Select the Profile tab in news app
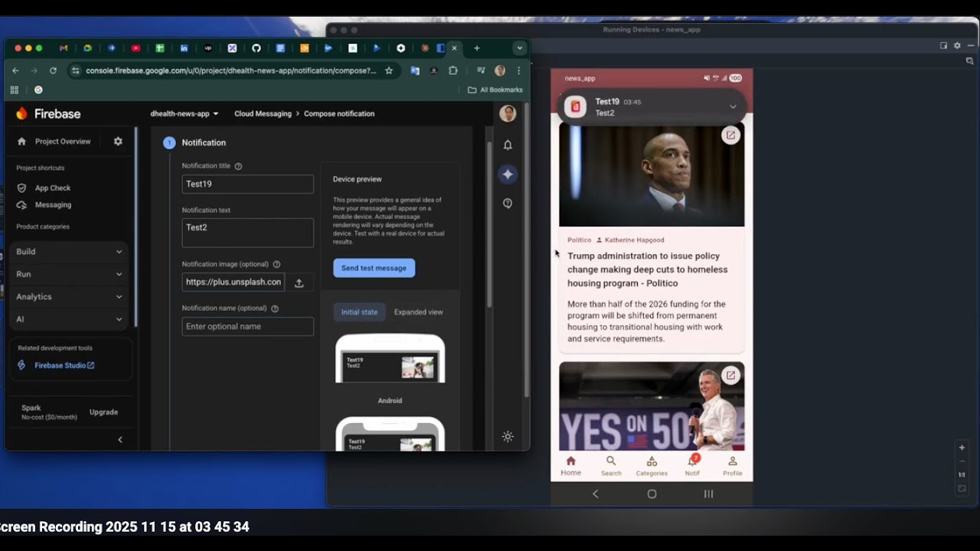This screenshot has height=551, width=980. (733, 466)
